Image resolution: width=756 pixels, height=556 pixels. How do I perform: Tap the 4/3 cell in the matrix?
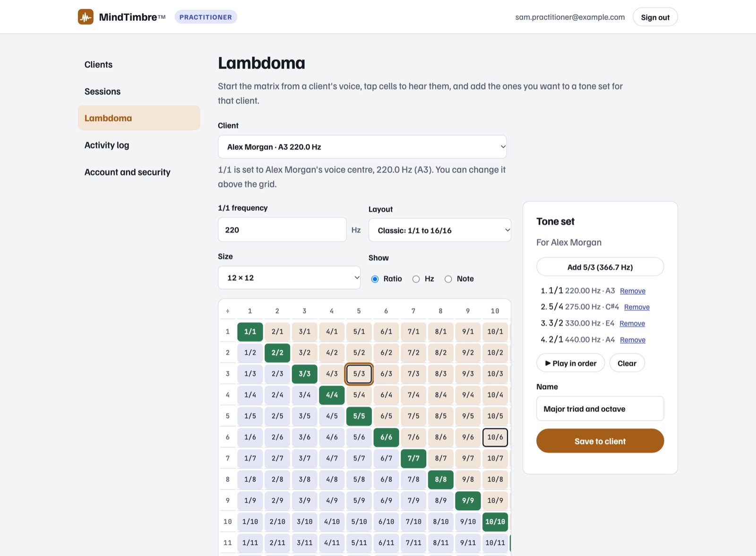click(x=332, y=374)
